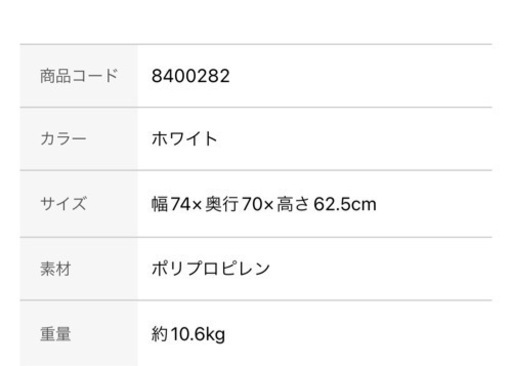Image resolution: width=512 pixels, height=366 pixels.
Task: Click blank space right of 約10.6kg
Action: 359,333
